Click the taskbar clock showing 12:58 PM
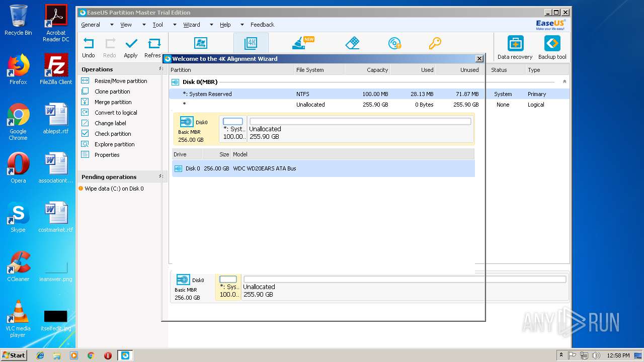This screenshot has width=644, height=362. click(x=618, y=355)
